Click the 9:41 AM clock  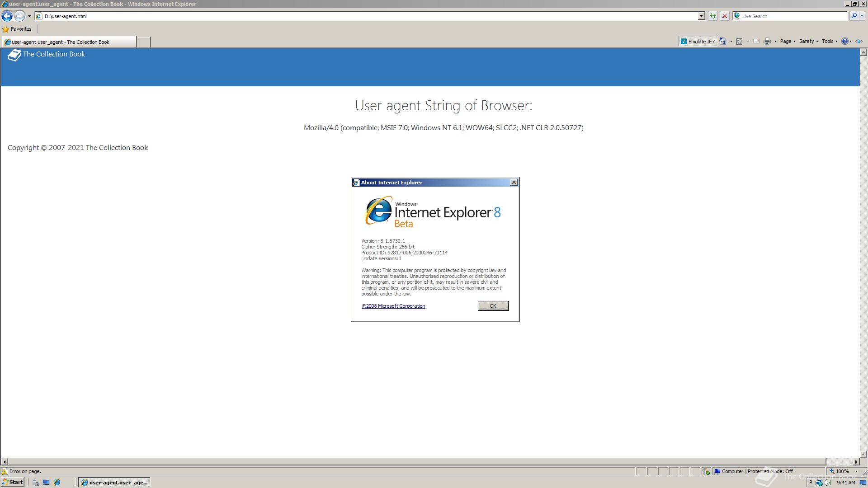click(846, 483)
